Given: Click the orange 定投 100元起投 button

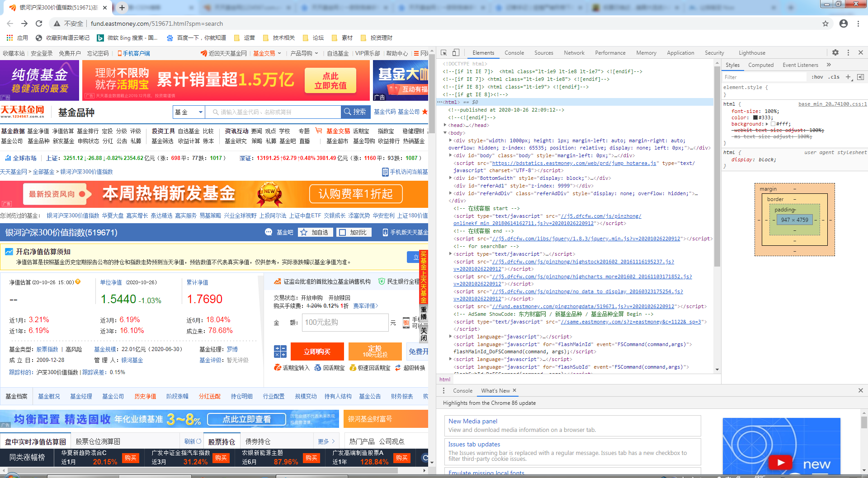Looking at the screenshot, I should (x=375, y=351).
